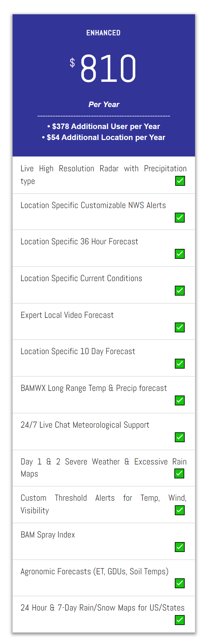
Task: Click the $54 Additional Location per Year text
Action: (x=104, y=137)
